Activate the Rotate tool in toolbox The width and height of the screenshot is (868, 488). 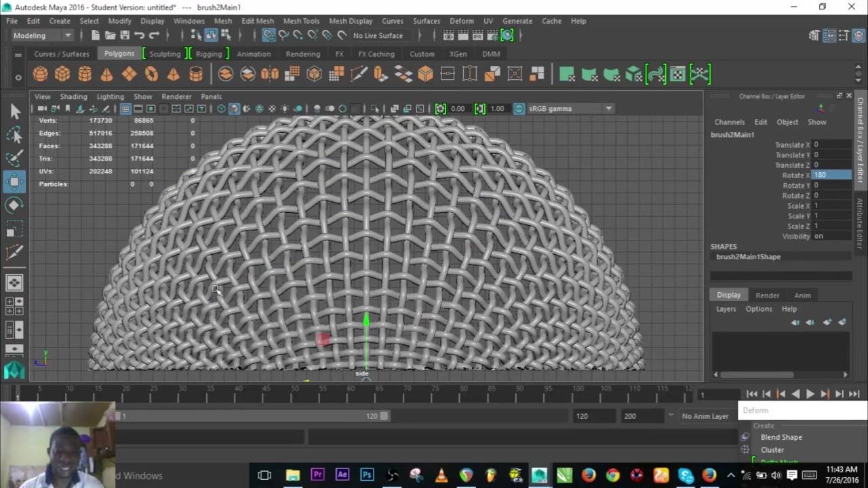pyautogui.click(x=14, y=205)
